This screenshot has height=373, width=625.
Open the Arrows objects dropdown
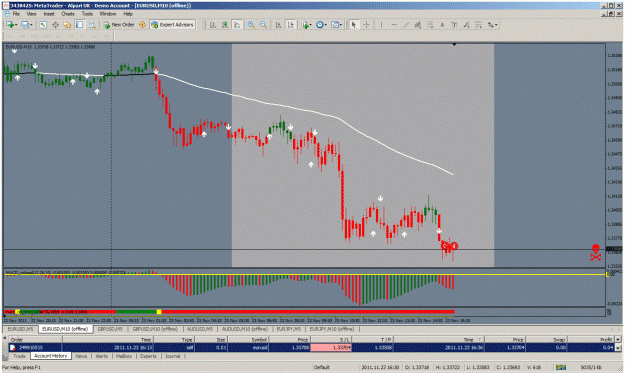pyautogui.click(x=492, y=25)
